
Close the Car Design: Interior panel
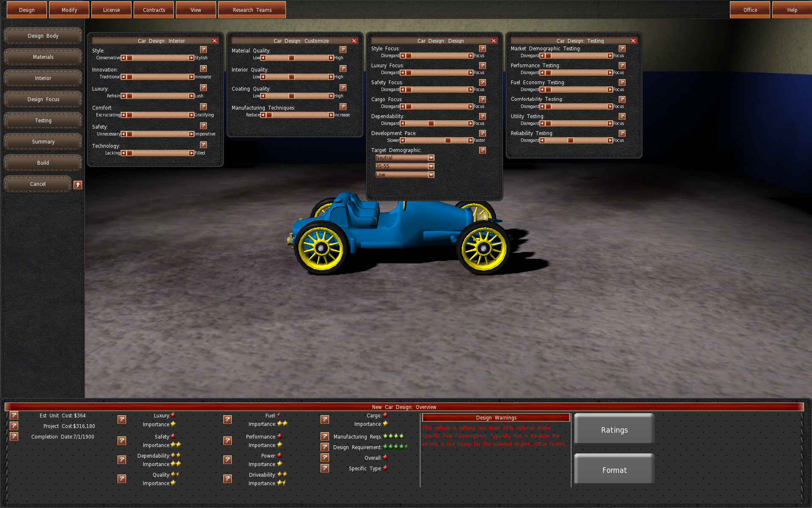coord(214,41)
